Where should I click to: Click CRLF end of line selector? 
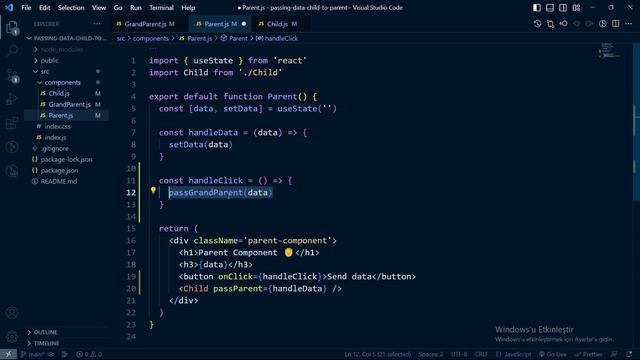[x=481, y=354]
